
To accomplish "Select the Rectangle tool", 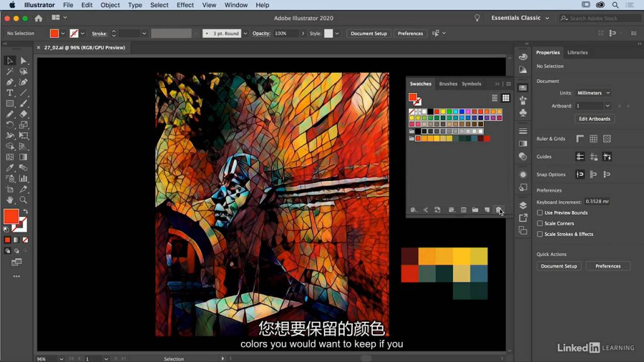I will [10, 104].
